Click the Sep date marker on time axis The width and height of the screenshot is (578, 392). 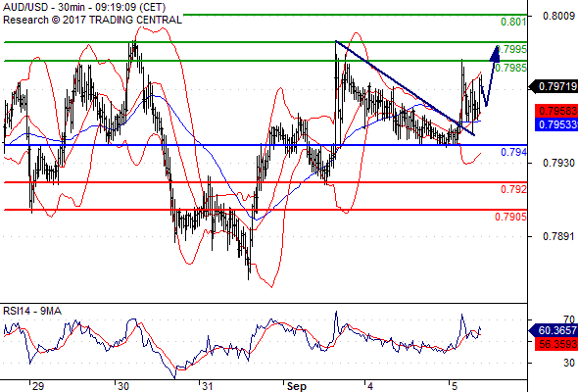(x=297, y=386)
